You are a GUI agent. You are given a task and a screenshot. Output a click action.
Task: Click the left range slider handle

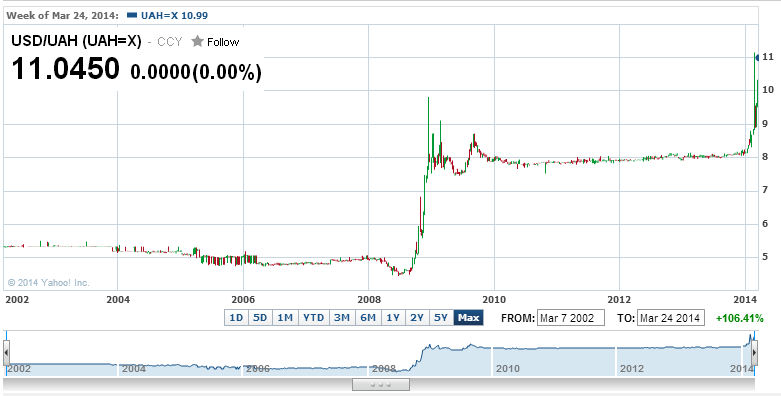6,353
